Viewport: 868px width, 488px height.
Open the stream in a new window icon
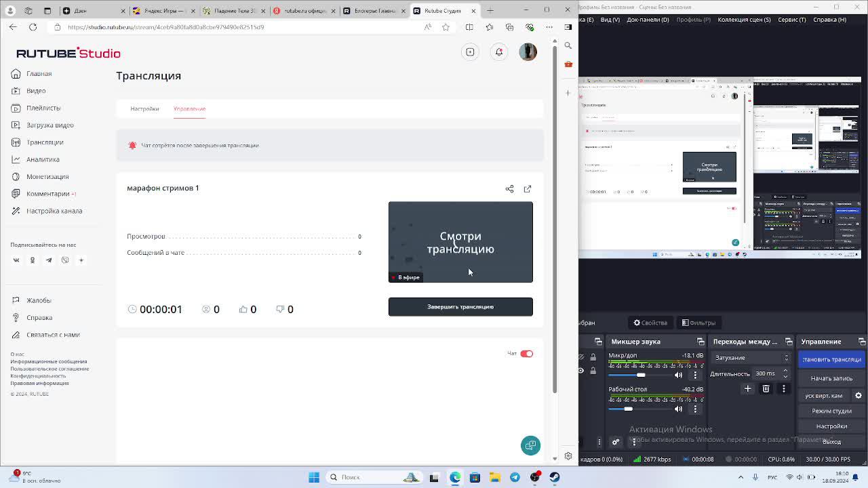528,189
